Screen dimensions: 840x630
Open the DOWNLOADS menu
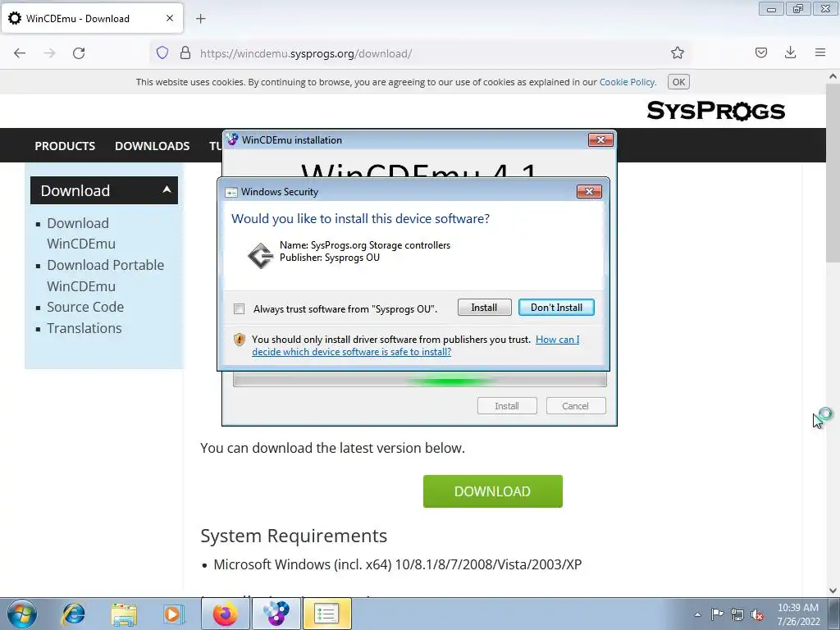click(x=152, y=146)
